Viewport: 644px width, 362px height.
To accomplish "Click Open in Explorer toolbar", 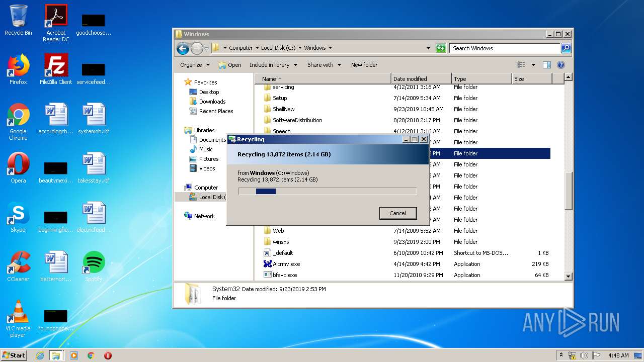I will click(x=230, y=65).
